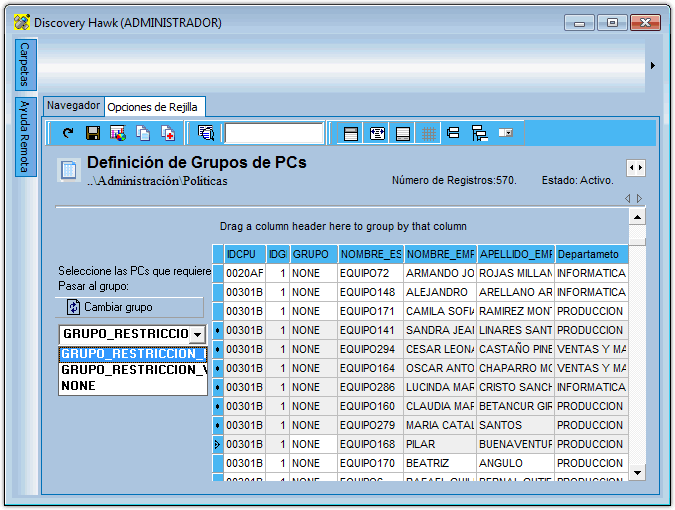Maximize the Discovery Hawk window

[612, 23]
